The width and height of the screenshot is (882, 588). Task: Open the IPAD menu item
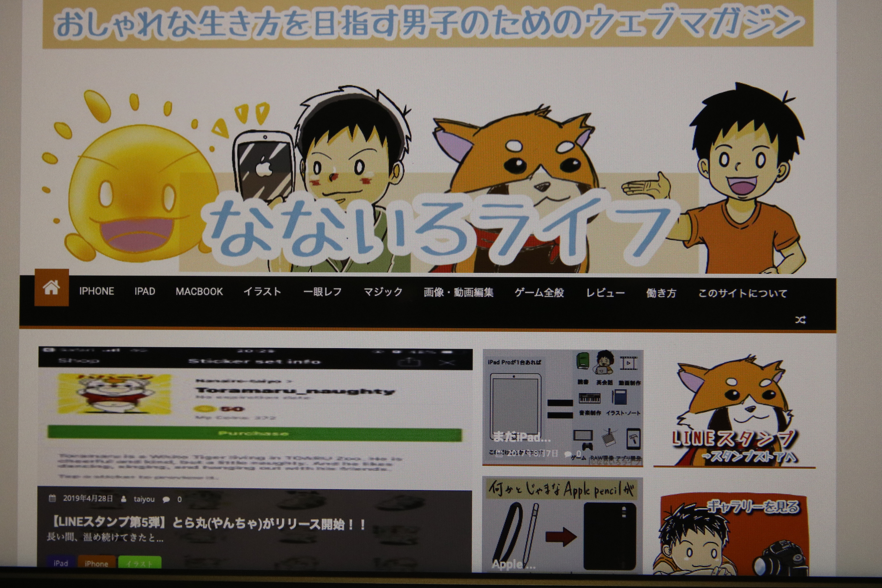point(145,291)
